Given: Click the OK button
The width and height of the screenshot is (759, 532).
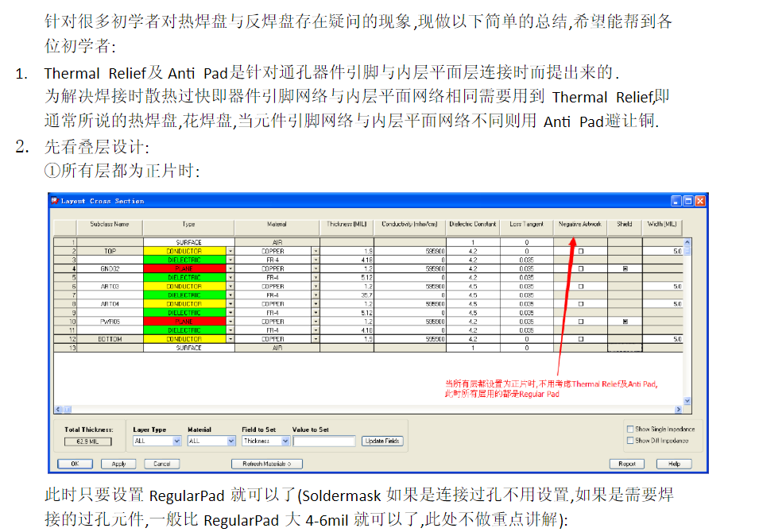Looking at the screenshot, I should pos(74,464).
